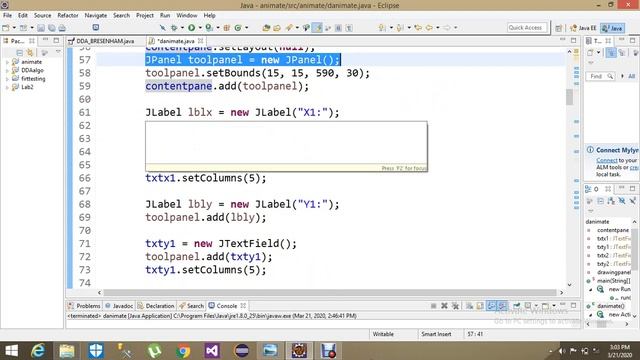Click the Open Perspective icon

[x=559, y=28]
